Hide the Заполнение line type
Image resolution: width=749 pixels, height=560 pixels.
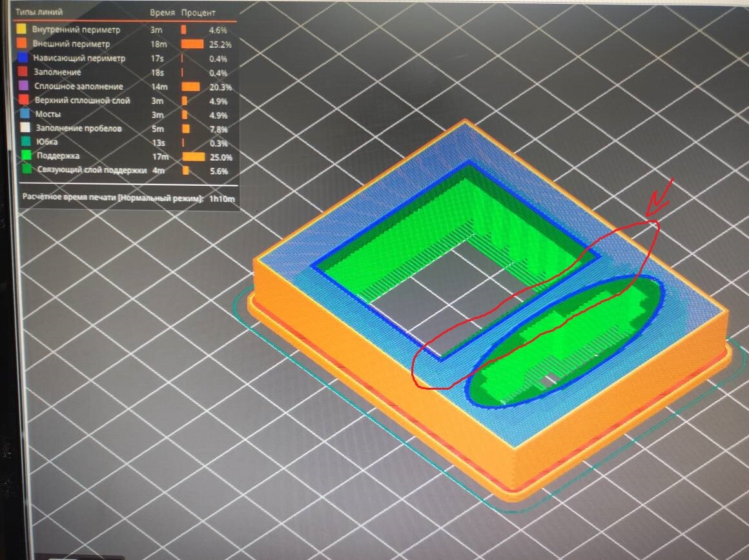pyautogui.click(x=57, y=72)
